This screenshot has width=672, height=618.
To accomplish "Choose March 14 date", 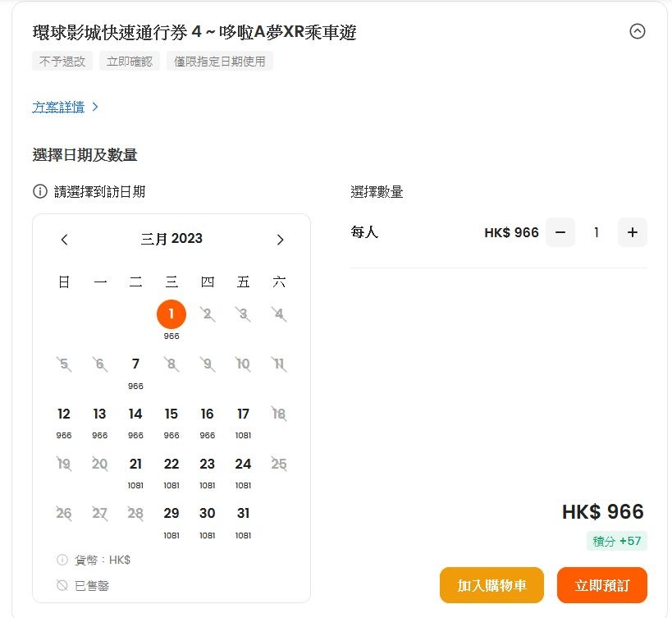I will pos(135,414).
